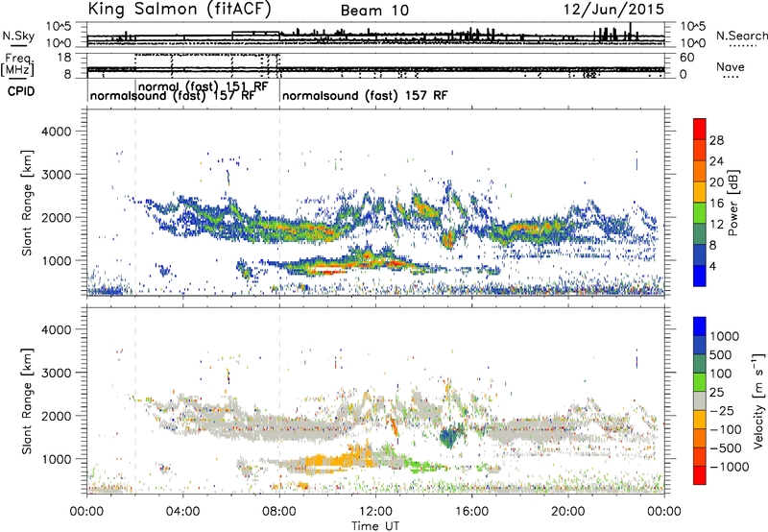Click the date '12/Jun/2015'
The width and height of the screenshot is (768, 532).
pyautogui.click(x=613, y=10)
